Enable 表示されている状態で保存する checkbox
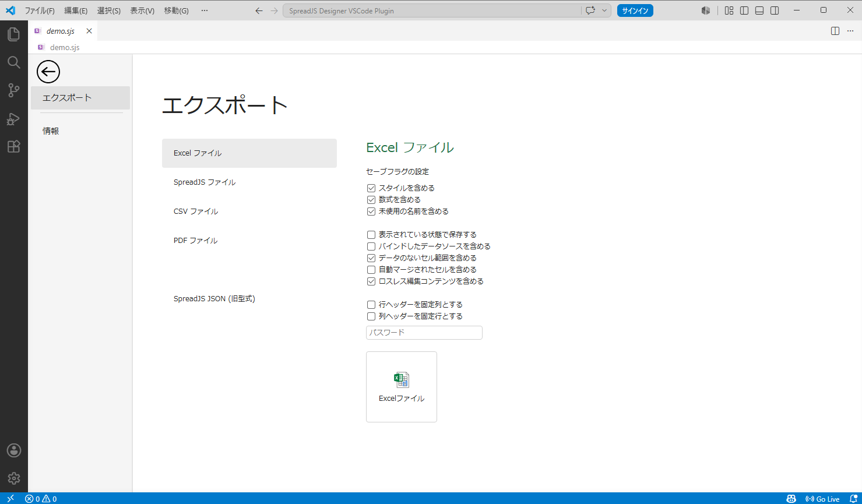Viewport: 862px width, 504px height. pyautogui.click(x=371, y=235)
